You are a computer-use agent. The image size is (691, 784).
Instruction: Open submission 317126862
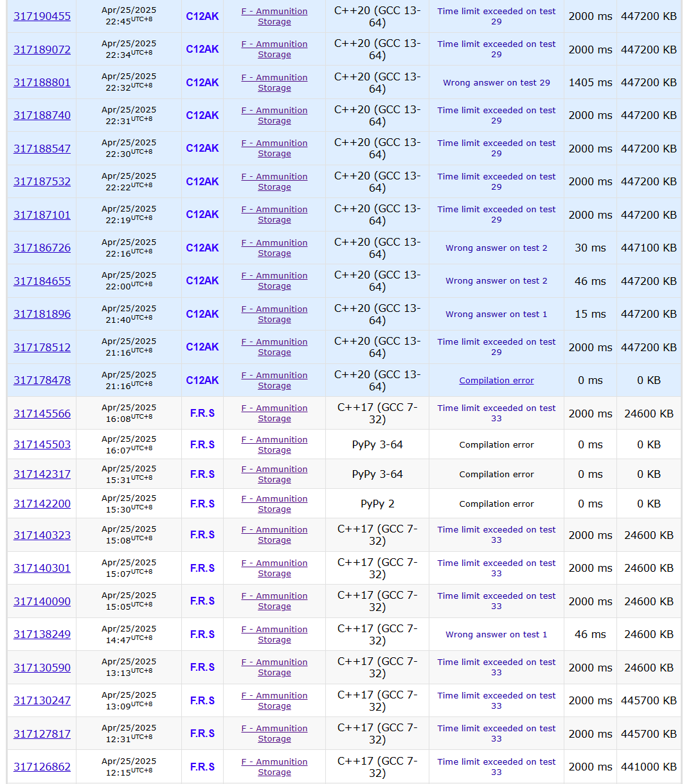pos(42,767)
